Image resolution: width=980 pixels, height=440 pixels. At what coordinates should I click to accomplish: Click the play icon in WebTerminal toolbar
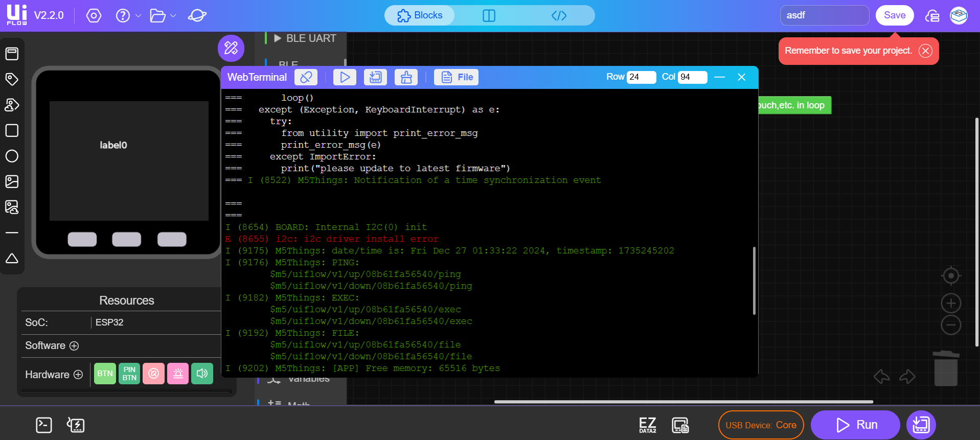(x=345, y=77)
